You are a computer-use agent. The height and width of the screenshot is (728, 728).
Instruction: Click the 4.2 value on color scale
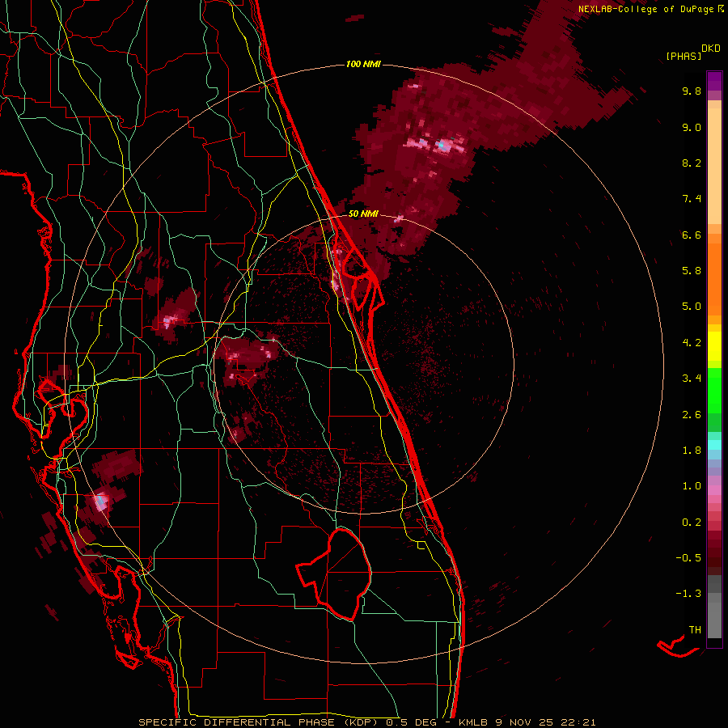click(692, 343)
